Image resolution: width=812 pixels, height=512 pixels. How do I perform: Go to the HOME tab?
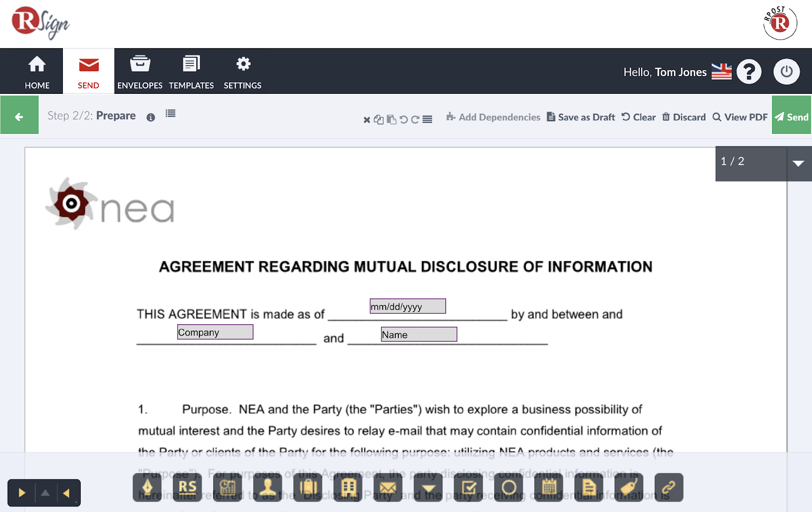coord(37,72)
